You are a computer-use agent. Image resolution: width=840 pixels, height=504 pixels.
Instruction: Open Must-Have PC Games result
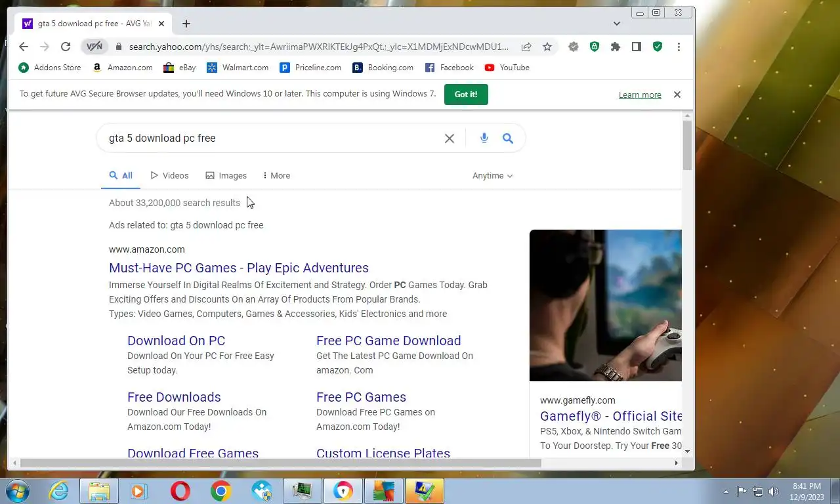pos(239,268)
